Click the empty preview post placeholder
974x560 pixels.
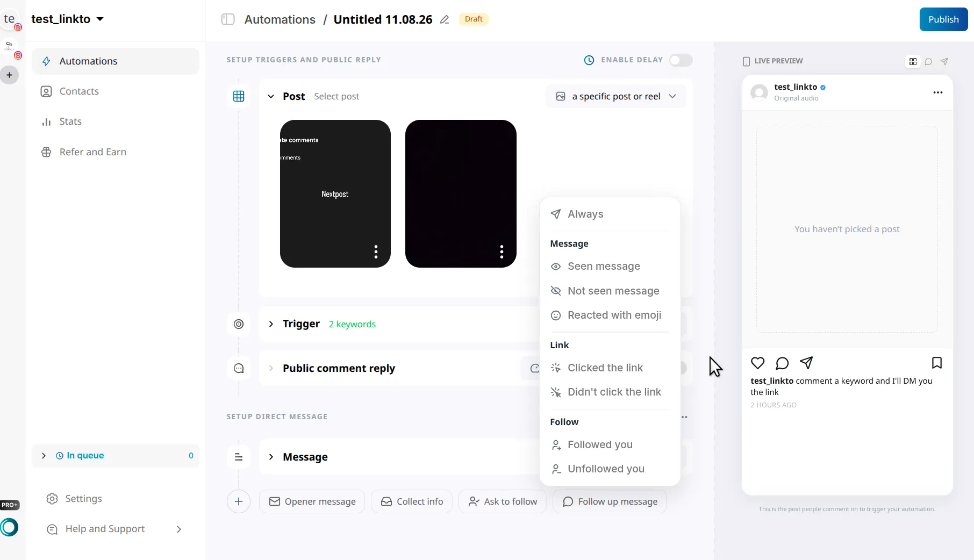[847, 229]
